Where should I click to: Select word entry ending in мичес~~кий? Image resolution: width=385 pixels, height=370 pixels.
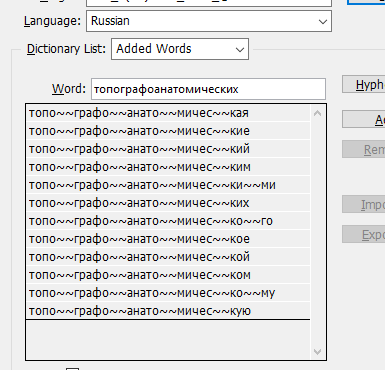[x=168, y=149]
